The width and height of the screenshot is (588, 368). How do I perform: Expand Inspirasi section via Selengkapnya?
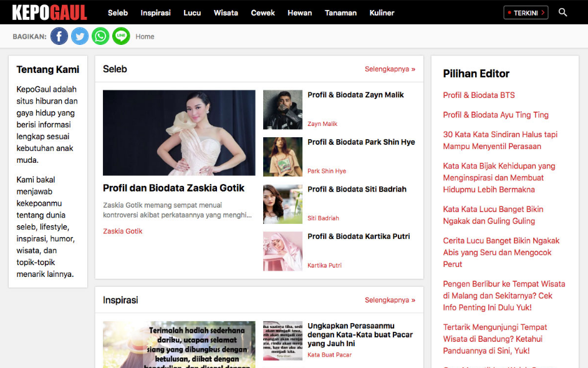pyautogui.click(x=390, y=300)
